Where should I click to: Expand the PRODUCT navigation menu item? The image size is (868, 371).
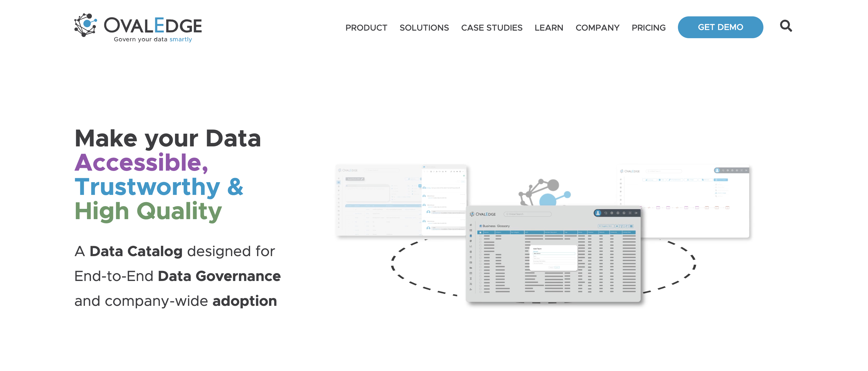point(366,27)
